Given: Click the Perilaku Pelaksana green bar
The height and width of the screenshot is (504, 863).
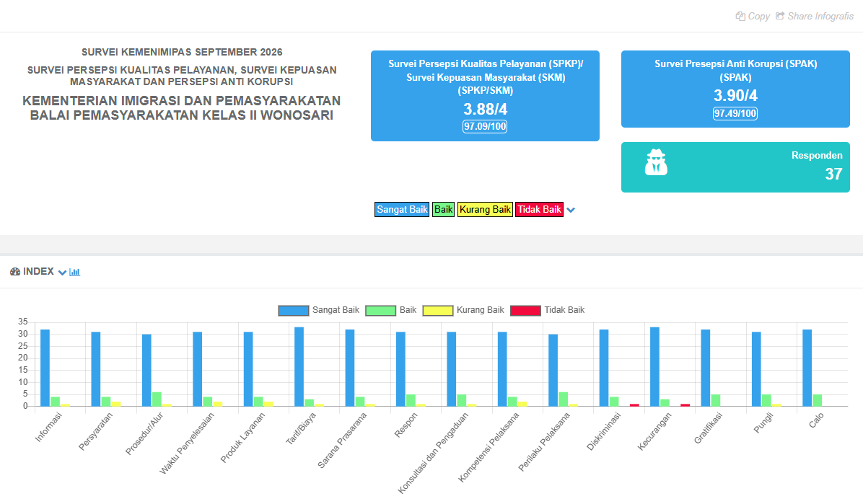Looking at the screenshot, I should click(x=563, y=399).
